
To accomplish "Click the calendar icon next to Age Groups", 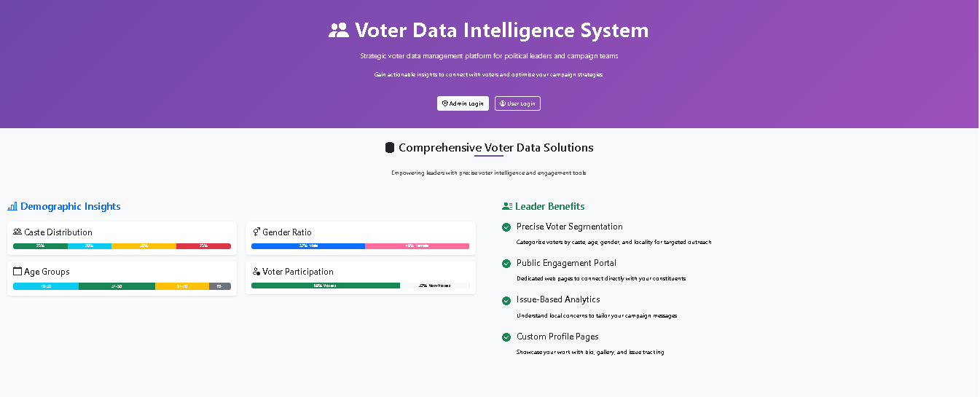I will [17, 272].
